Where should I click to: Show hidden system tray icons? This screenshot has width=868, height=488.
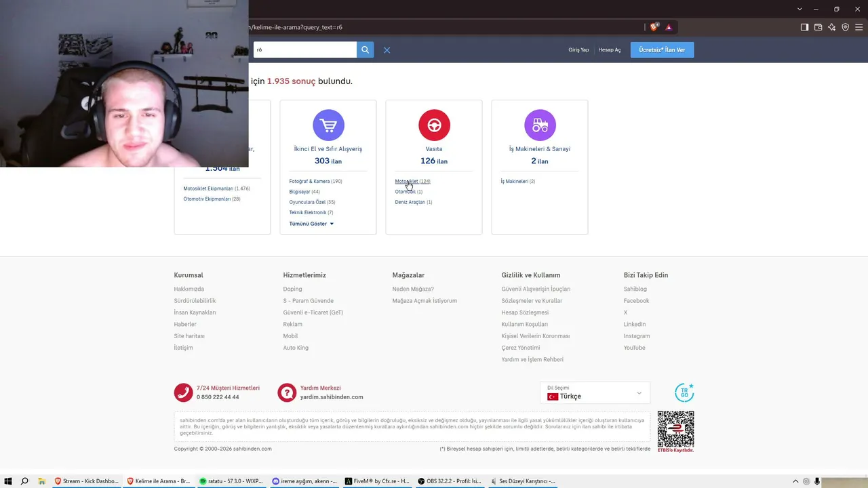tap(795, 481)
